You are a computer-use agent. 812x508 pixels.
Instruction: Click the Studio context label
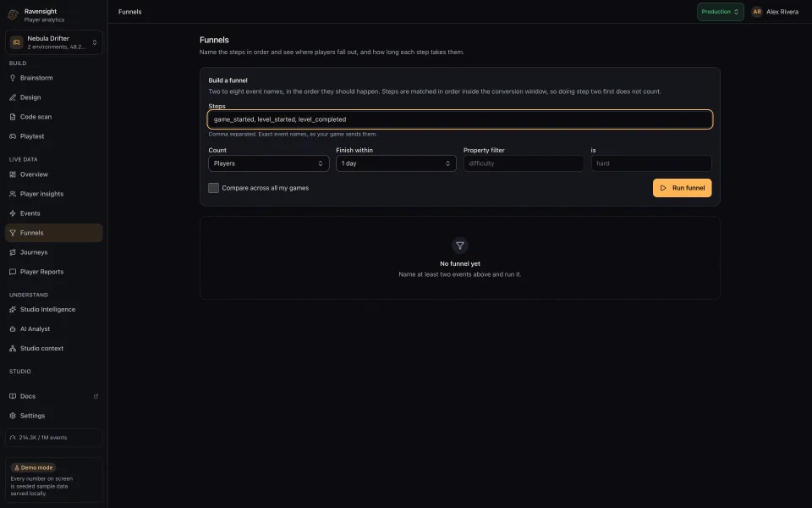click(42, 348)
